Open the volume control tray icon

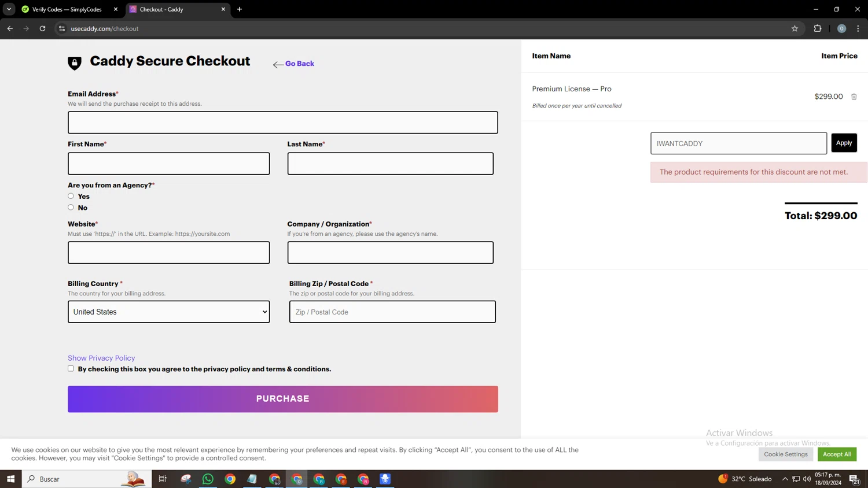pos(807,479)
